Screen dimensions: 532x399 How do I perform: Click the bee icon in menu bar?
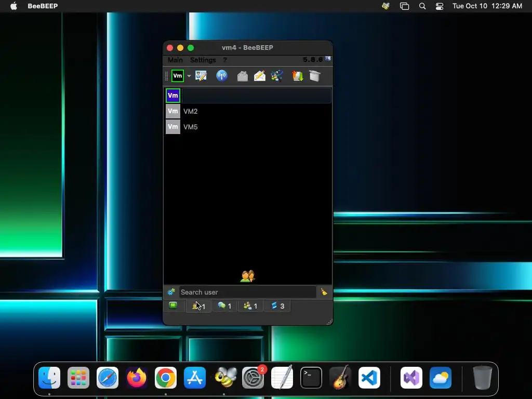click(x=385, y=6)
